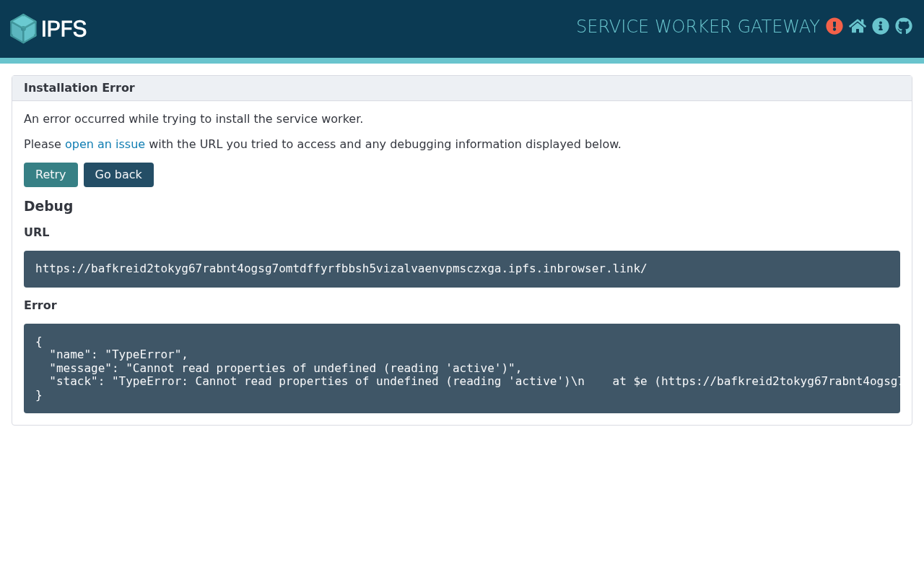Click the Go back button
This screenshot has width=924, height=578.
(x=118, y=175)
